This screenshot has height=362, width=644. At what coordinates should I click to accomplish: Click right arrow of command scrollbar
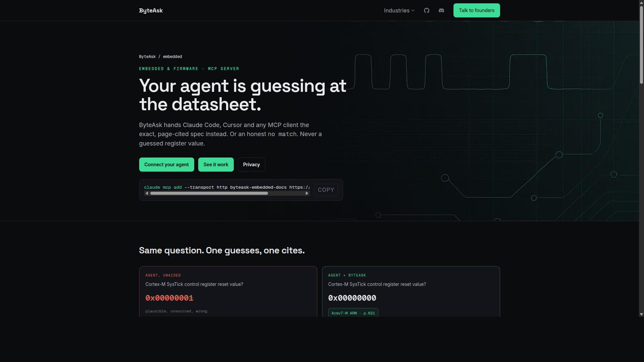(307, 193)
